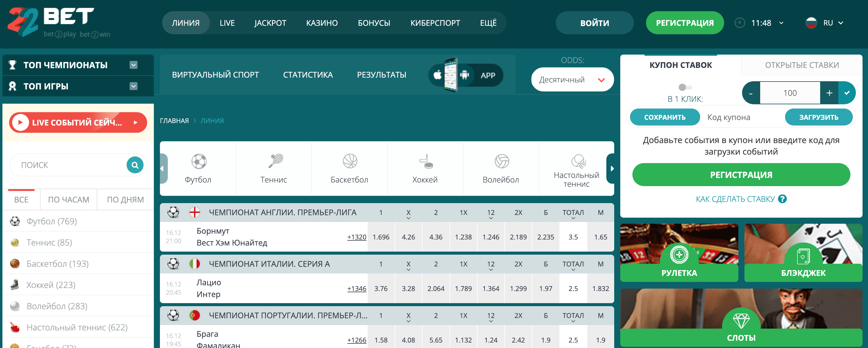Click the medal icon for Топ Игры
Screen dimensions: 868x348
tap(12, 86)
